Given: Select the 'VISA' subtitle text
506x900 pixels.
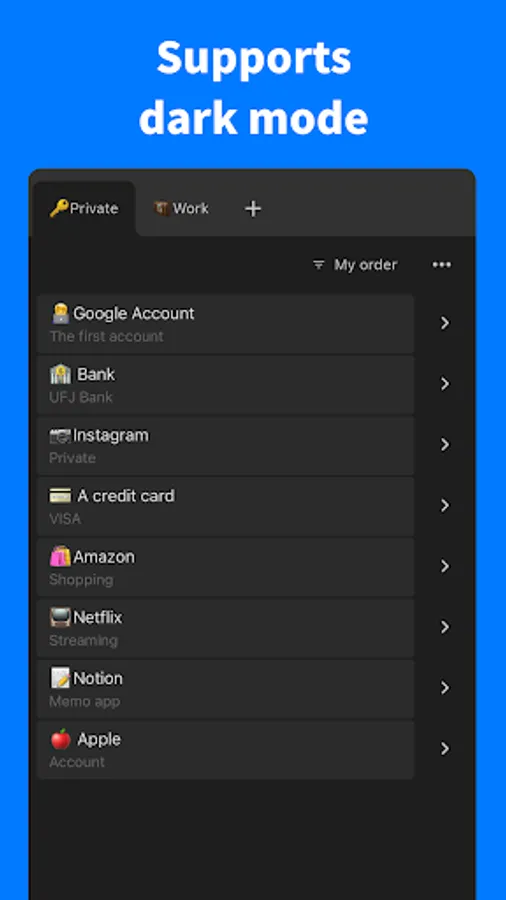Looking at the screenshot, I should (x=65, y=519).
